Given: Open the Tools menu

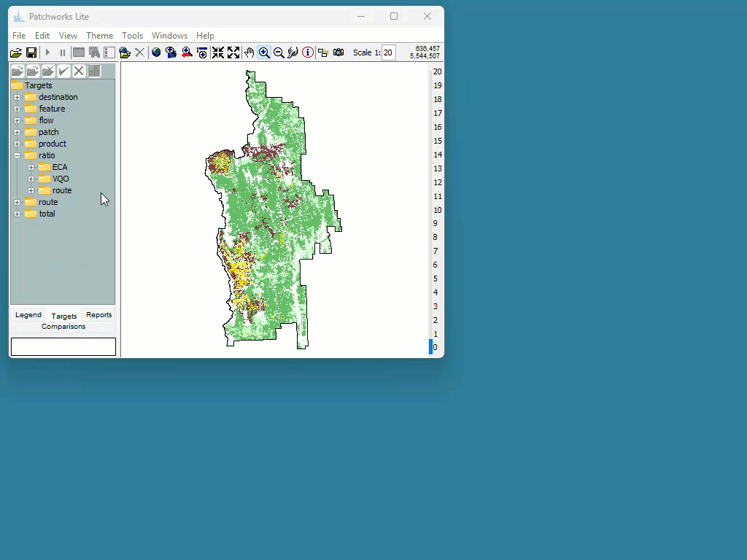Looking at the screenshot, I should (132, 36).
